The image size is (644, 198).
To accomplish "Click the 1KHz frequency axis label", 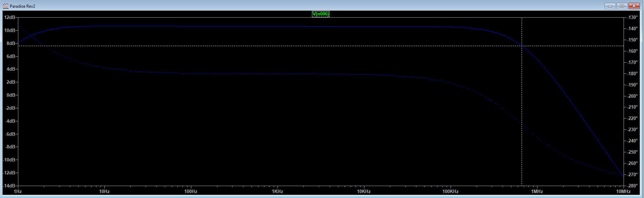I will click(x=278, y=192).
